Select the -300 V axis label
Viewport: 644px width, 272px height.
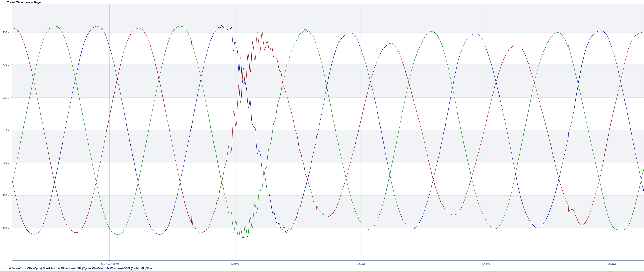coord(6,228)
